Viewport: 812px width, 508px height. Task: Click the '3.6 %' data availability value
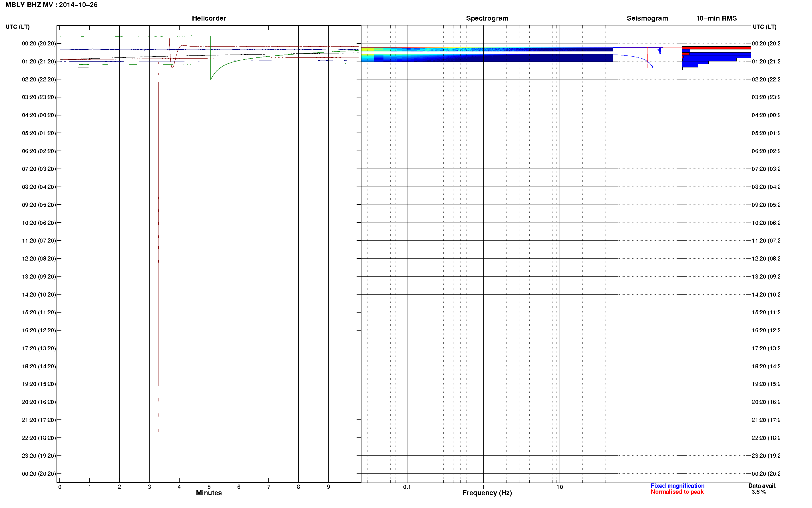coord(759,492)
